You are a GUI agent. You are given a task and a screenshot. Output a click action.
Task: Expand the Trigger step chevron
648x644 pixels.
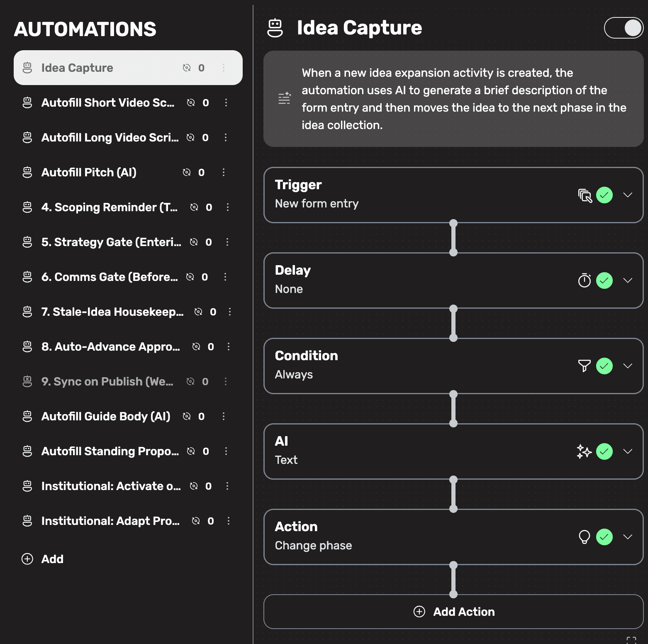point(628,195)
